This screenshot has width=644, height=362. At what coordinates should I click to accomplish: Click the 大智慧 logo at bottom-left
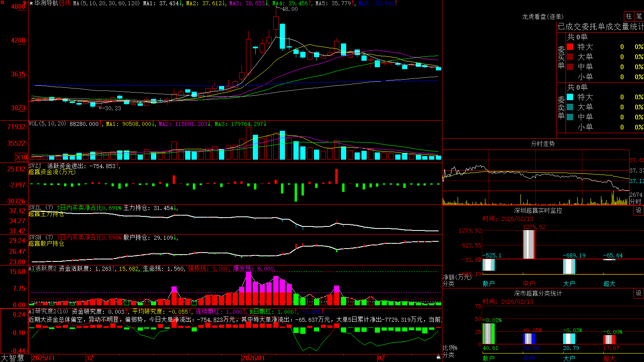(12, 358)
